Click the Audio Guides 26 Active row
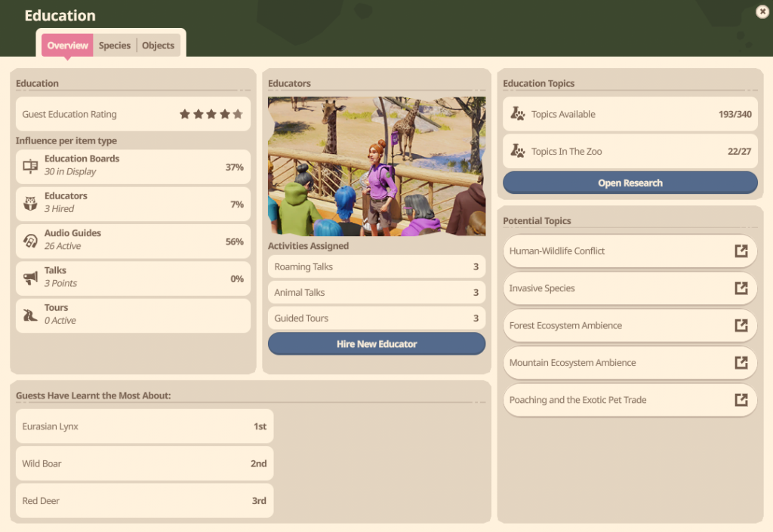 click(x=133, y=241)
